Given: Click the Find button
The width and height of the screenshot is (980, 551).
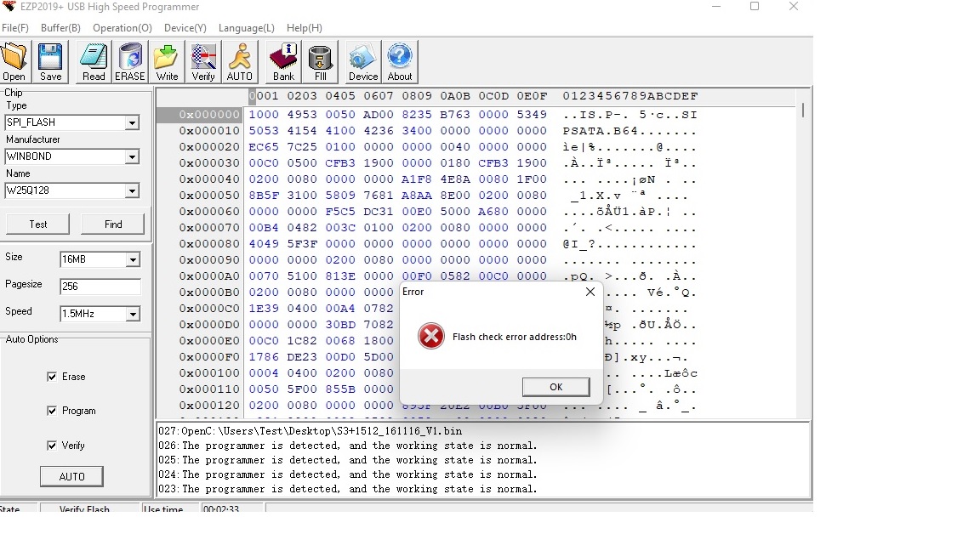Looking at the screenshot, I should pyautogui.click(x=113, y=224).
